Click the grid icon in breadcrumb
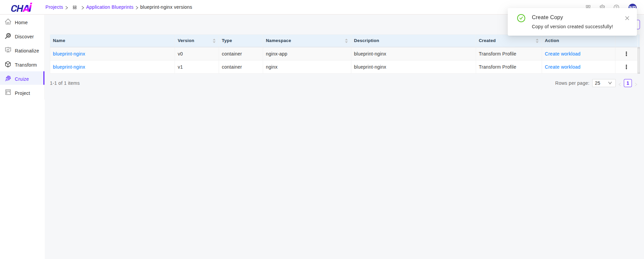The image size is (644, 259). tap(75, 7)
